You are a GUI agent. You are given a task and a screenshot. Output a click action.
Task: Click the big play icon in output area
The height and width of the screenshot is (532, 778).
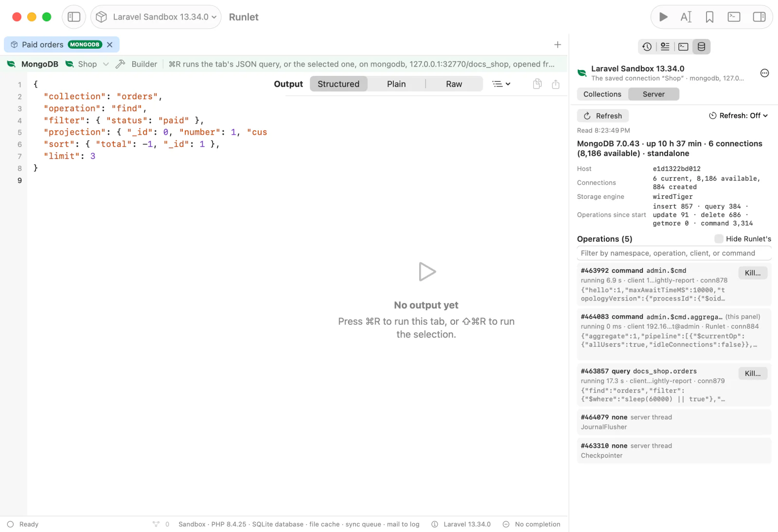tap(427, 272)
